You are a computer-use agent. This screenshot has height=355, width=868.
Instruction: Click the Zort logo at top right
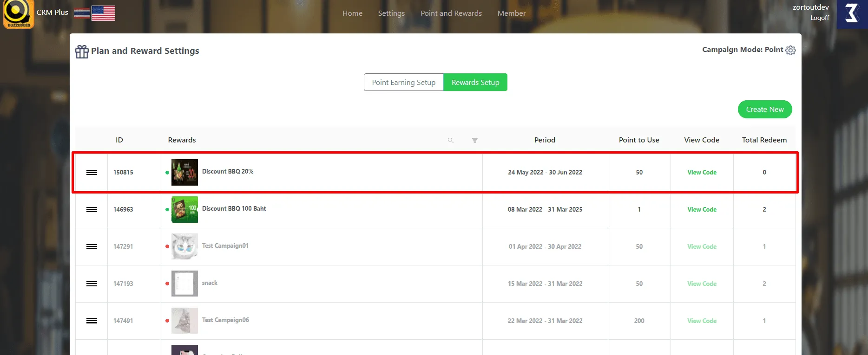(851, 13)
